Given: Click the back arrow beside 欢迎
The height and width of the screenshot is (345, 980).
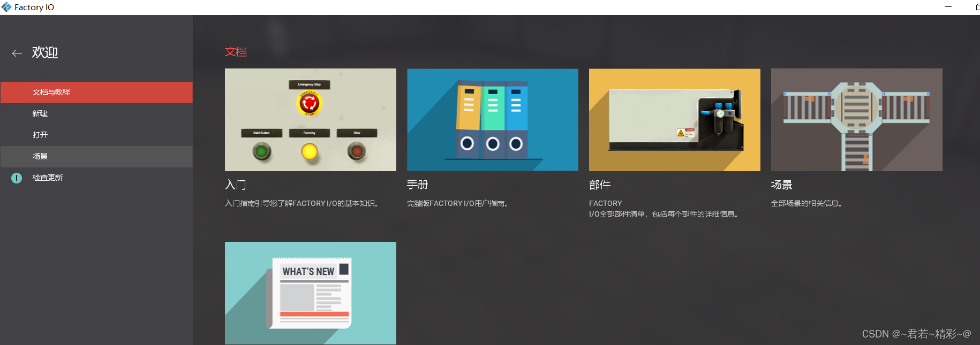Looking at the screenshot, I should (17, 53).
